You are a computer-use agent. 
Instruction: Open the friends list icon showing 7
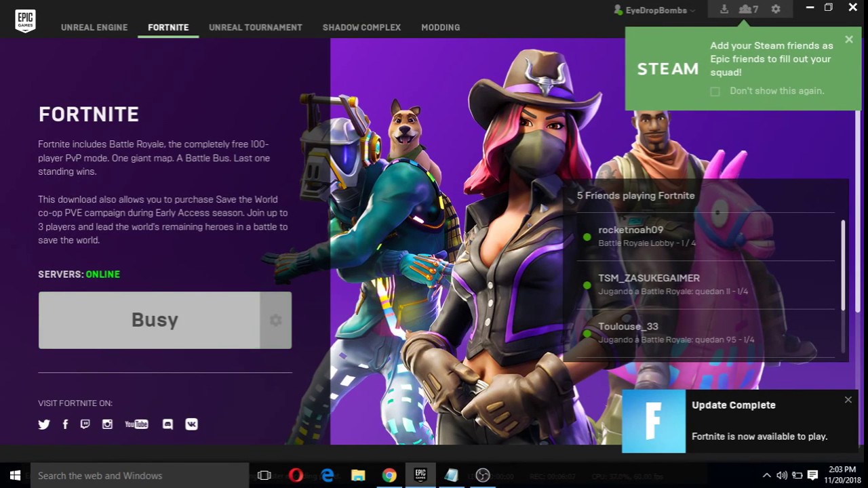click(x=748, y=9)
